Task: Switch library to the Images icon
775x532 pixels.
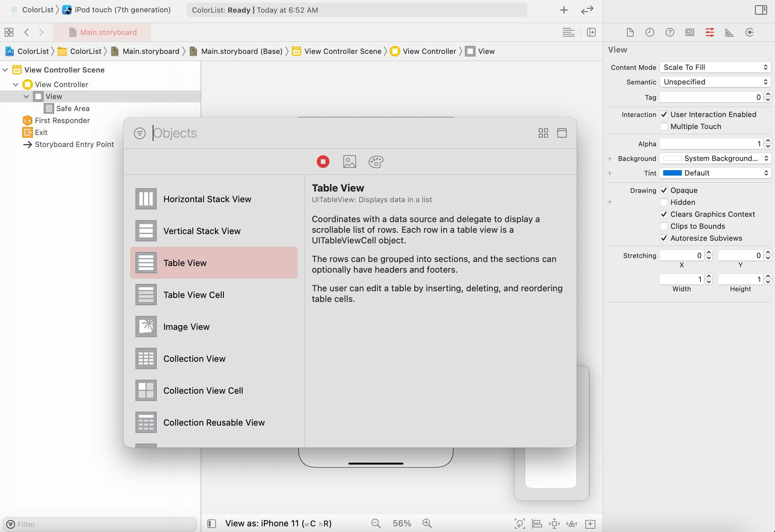Action: [x=349, y=162]
